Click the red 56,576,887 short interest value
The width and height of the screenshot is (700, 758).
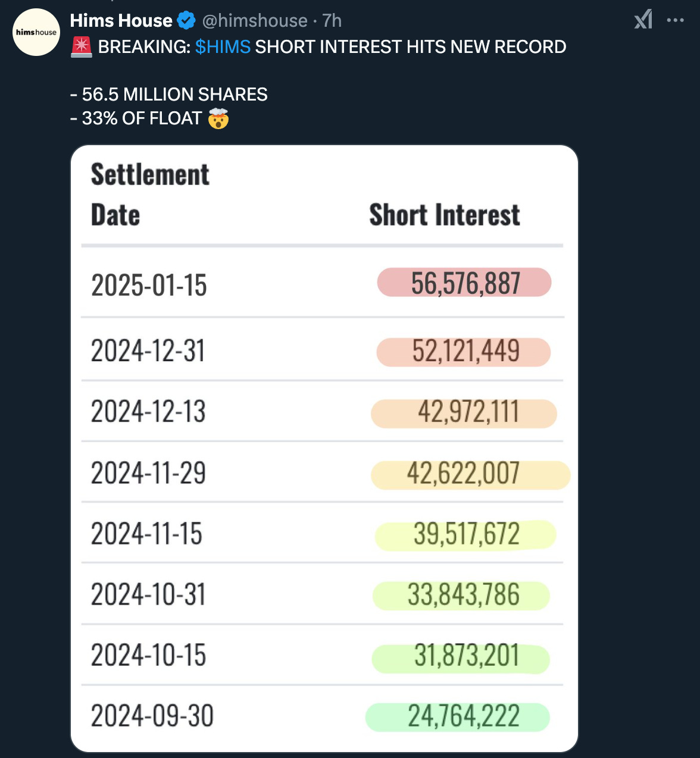point(464,283)
